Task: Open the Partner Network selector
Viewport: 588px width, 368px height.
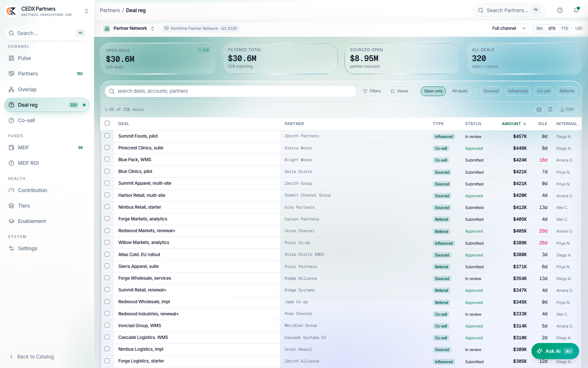Action: pyautogui.click(x=129, y=28)
